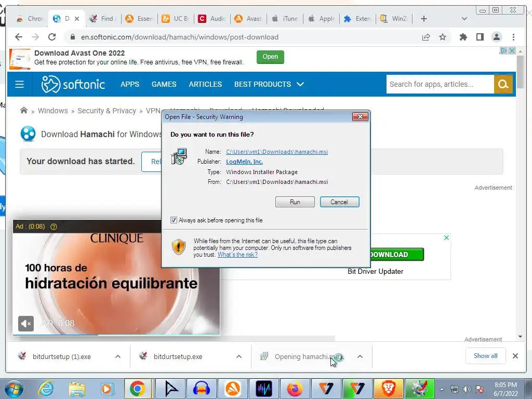This screenshot has width=532, height=399.
Task: Expand options for bitdurtsetup (1).exe download
Action: (118, 356)
